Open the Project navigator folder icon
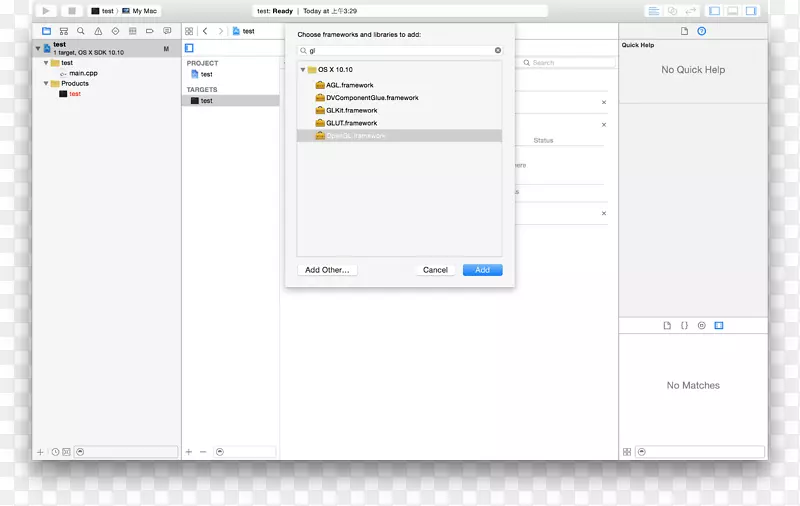The image size is (800, 506). click(46, 31)
